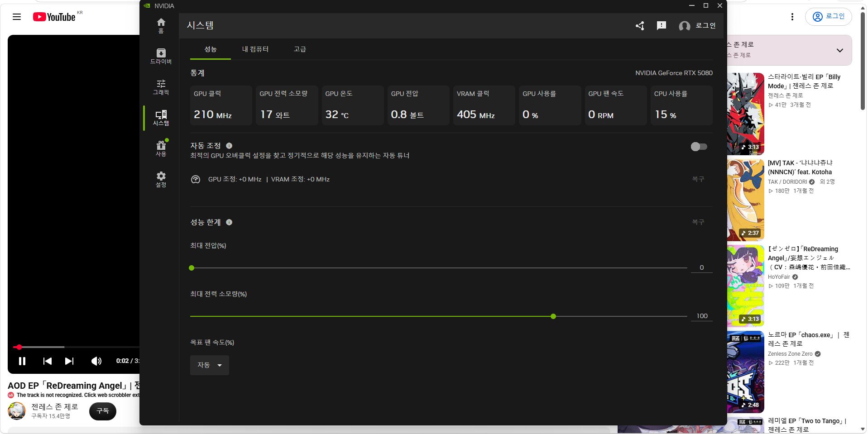This screenshot has height=434, width=868.
Task: Skip to next video in YouTube player
Action: (69, 361)
